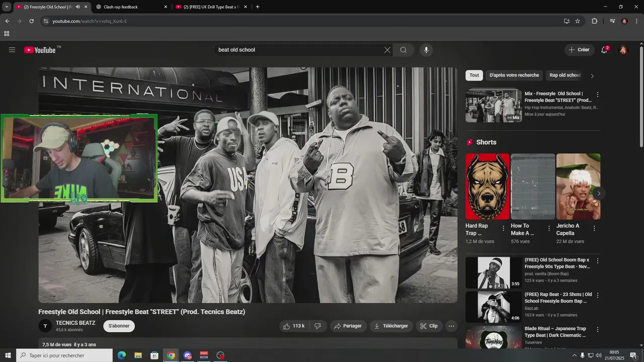The height and width of the screenshot is (362, 644).
Task: Open Chrome three-dot menu
Action: [636, 21]
